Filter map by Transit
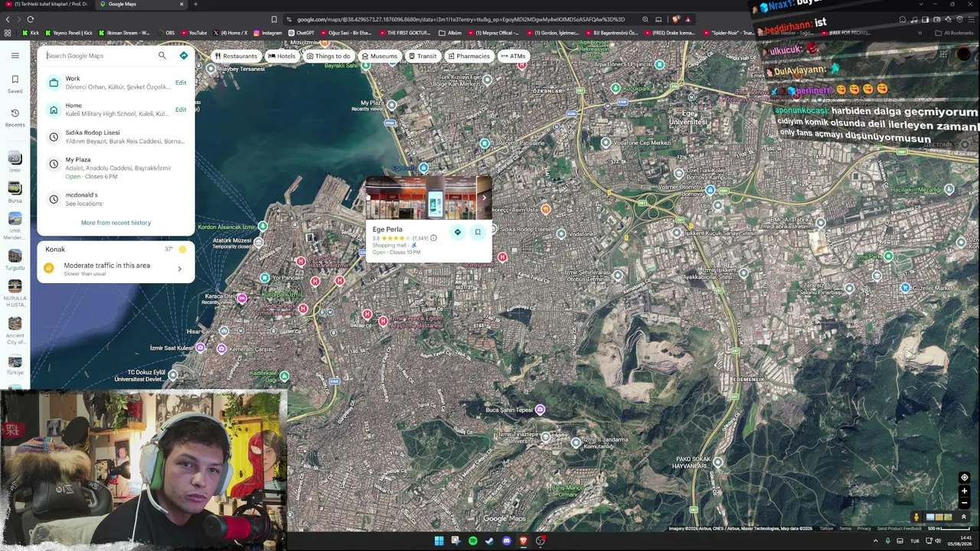The width and height of the screenshot is (980, 551). [x=423, y=56]
